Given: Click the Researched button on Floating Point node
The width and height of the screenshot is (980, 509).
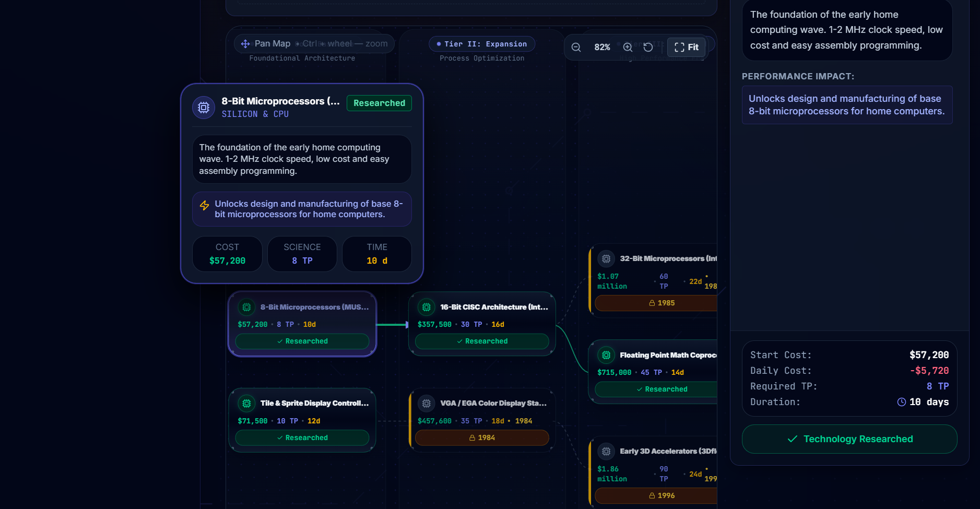Looking at the screenshot, I should pyautogui.click(x=656, y=389).
